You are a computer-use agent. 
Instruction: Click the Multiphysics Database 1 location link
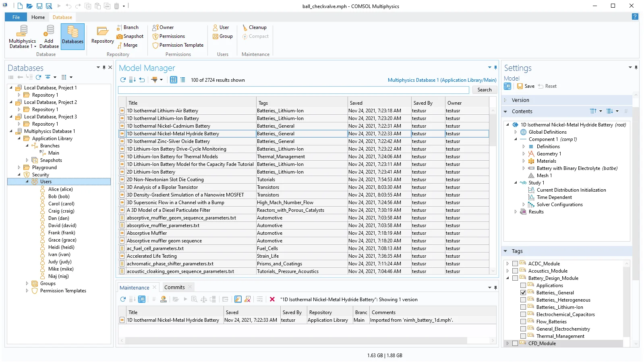(x=442, y=80)
